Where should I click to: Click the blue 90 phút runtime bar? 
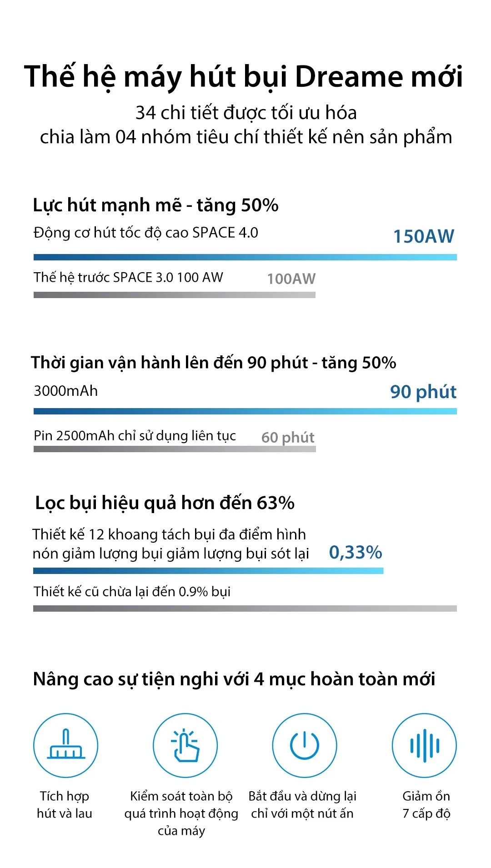click(245, 411)
